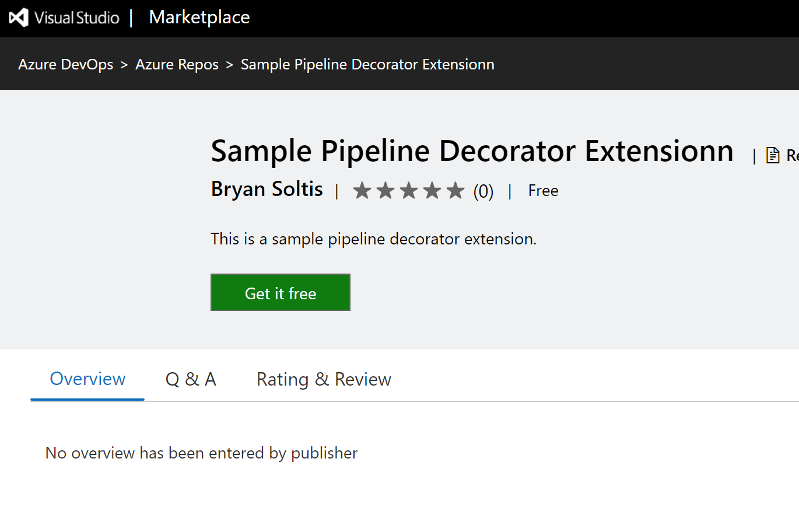799x532 pixels.
Task: Select the second rating star
Action: (x=386, y=190)
